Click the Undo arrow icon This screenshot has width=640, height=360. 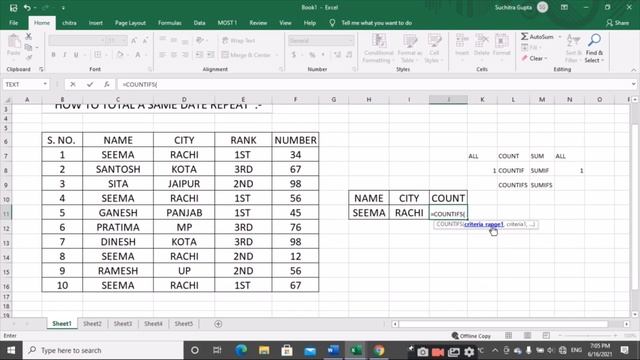pos(27,8)
